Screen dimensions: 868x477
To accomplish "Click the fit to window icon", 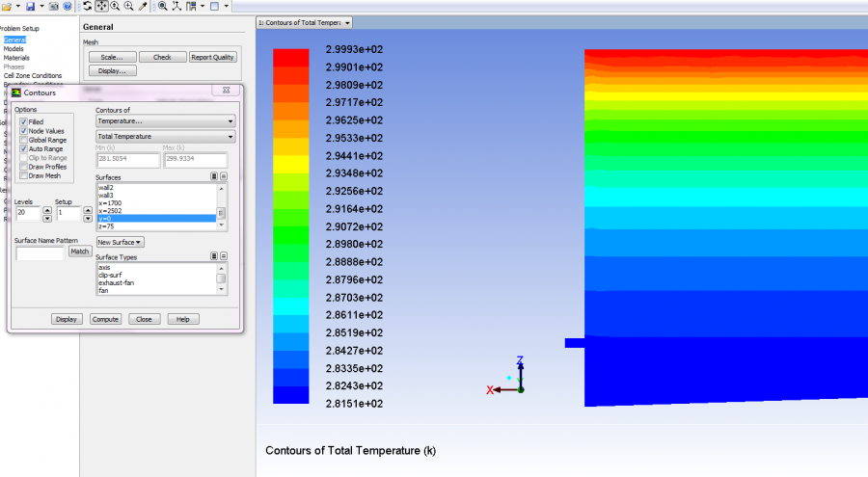I will (x=162, y=7).
